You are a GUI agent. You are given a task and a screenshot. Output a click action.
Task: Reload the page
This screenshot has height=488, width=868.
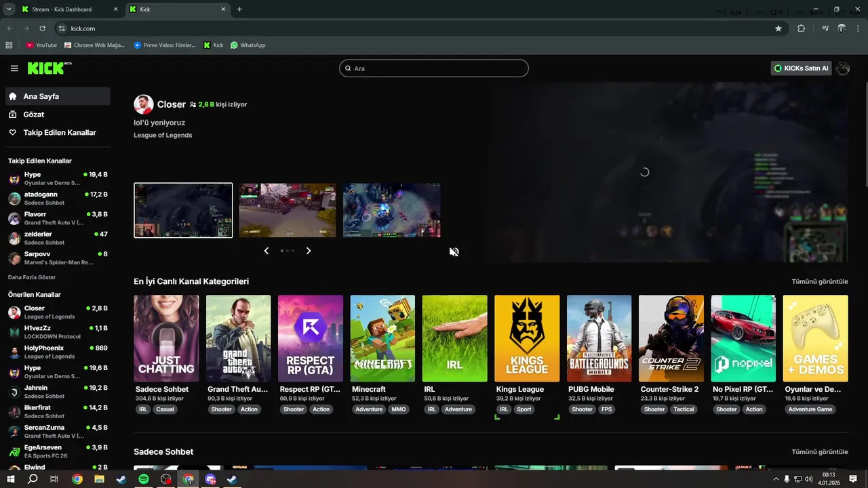42,28
